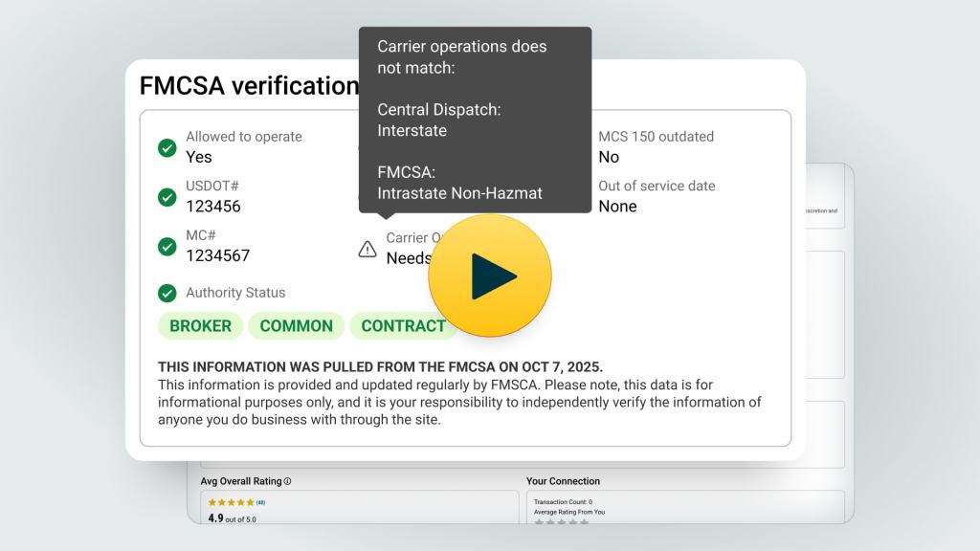Click the gold star rating icons
980x551 pixels.
(x=231, y=502)
